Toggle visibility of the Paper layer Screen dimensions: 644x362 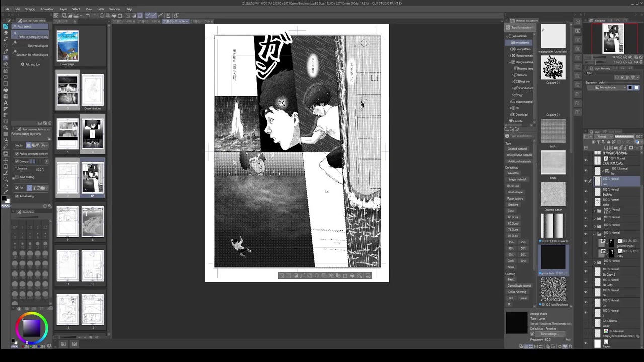[585, 344]
